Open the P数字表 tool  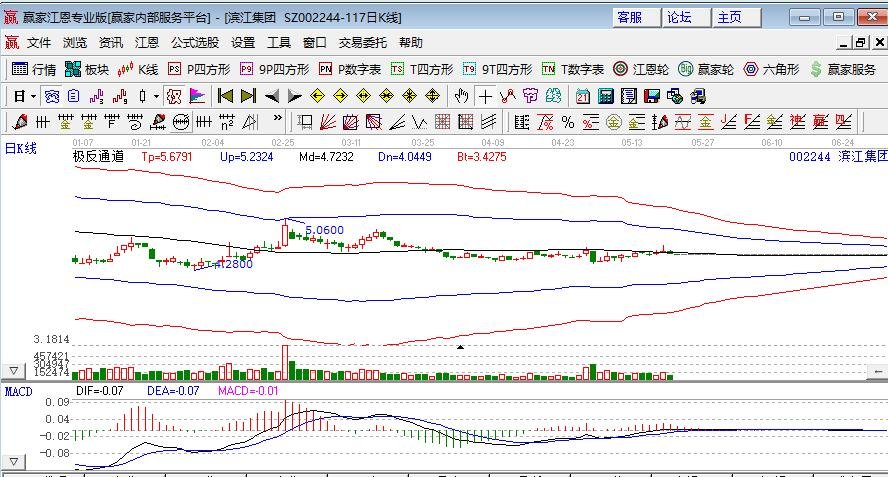pyautogui.click(x=349, y=69)
